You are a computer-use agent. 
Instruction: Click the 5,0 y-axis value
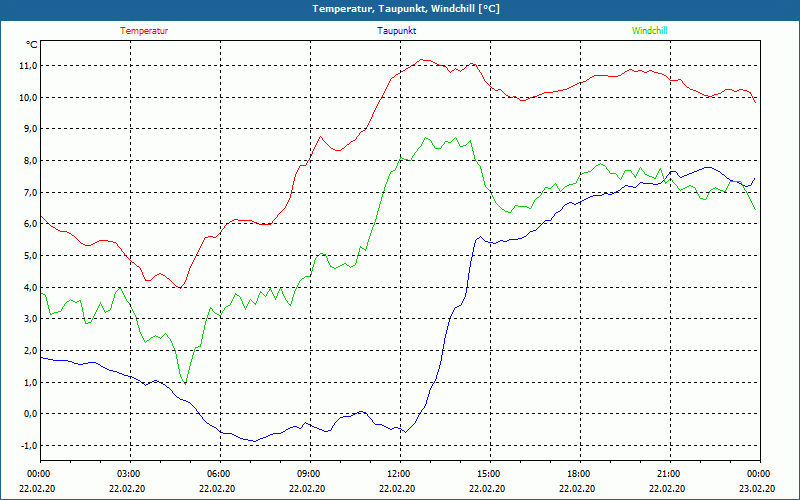30,255
